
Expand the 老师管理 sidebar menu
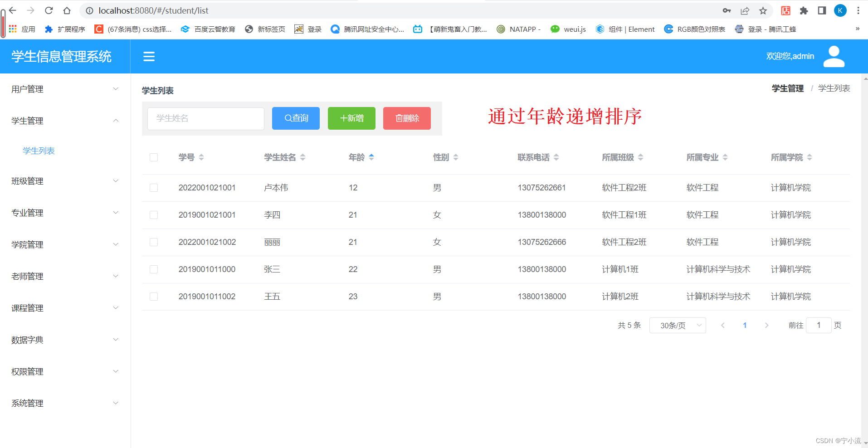(x=65, y=277)
